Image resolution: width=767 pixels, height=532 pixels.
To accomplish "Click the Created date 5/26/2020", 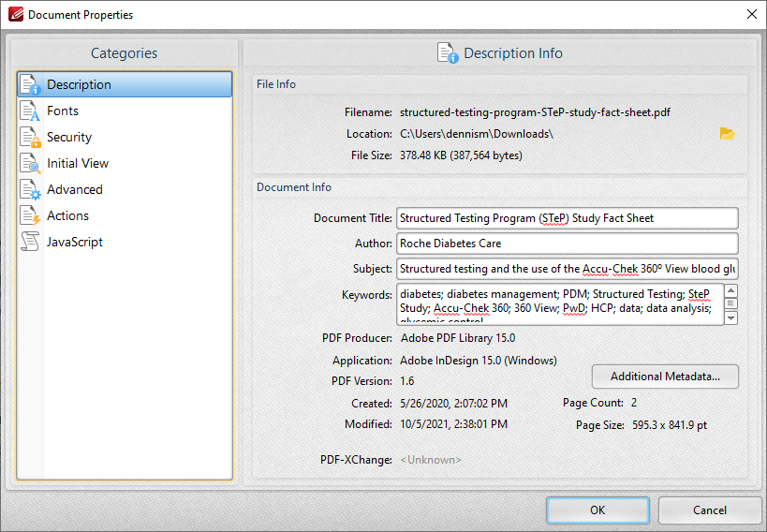I will tap(453, 404).
